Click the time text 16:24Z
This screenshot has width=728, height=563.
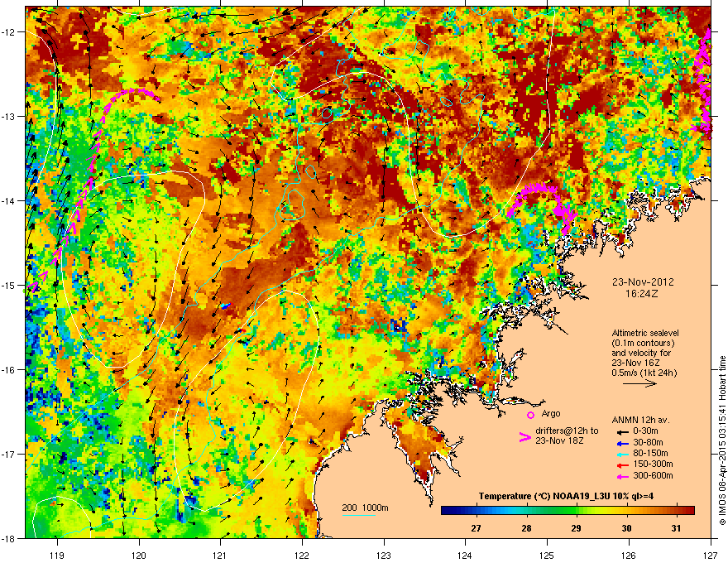(642, 294)
